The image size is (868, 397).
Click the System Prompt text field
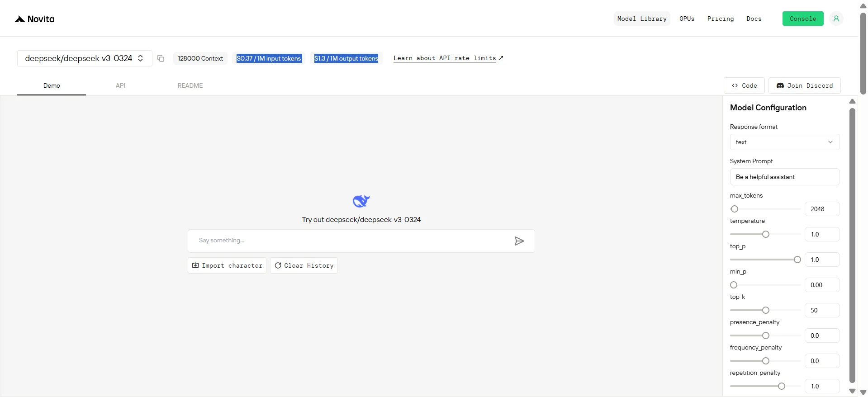(x=785, y=177)
